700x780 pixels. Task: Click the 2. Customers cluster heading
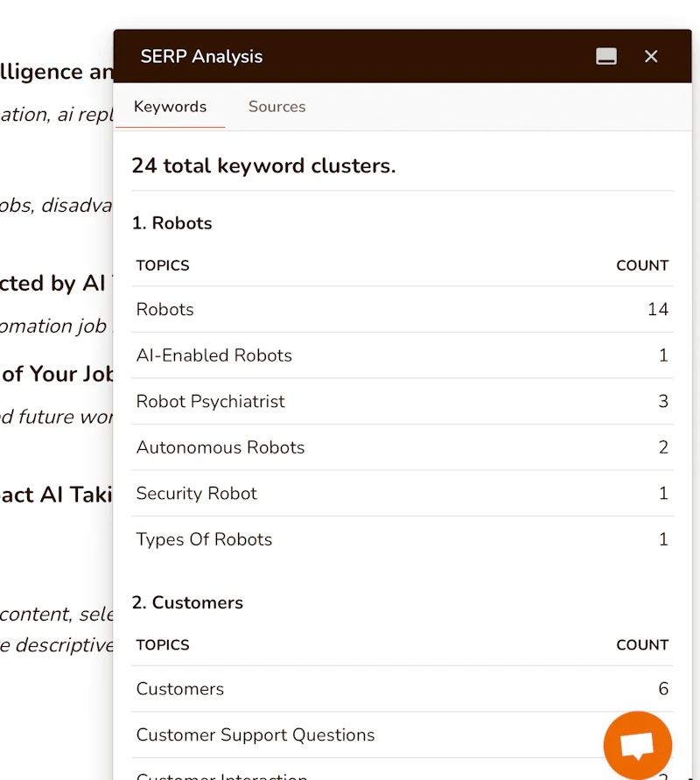pos(187,602)
